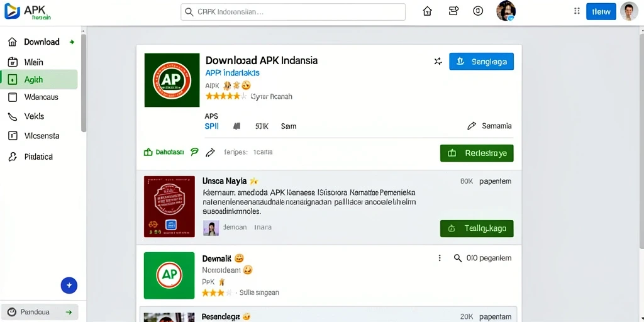Screen dimensions: 644x322
Task: Expand the Pandoua bottom bar arrow
Action: pyautogui.click(x=69, y=312)
